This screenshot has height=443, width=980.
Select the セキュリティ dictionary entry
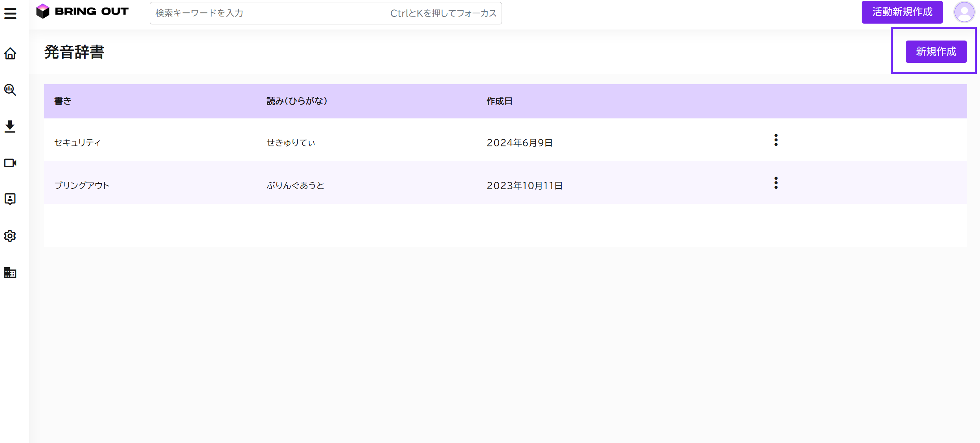coord(77,143)
